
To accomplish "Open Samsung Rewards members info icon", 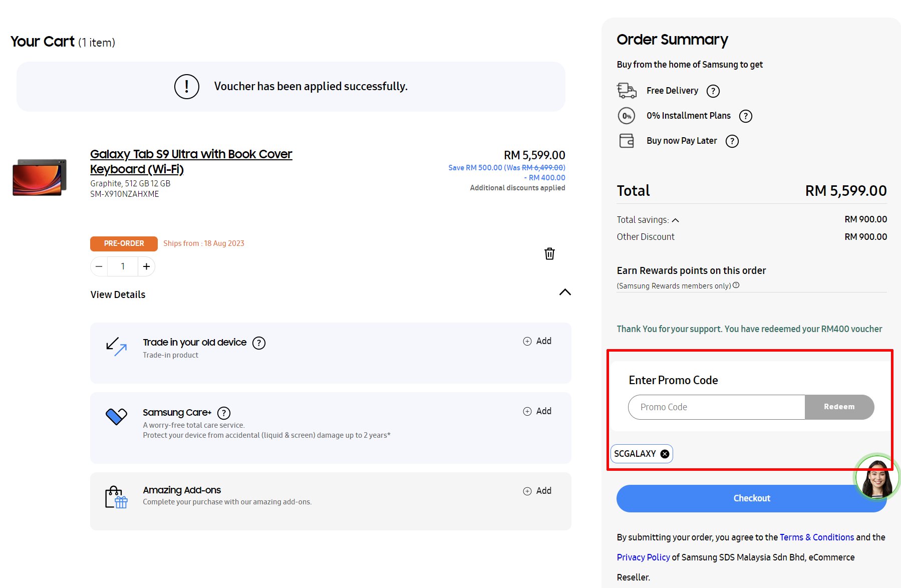I will (736, 285).
